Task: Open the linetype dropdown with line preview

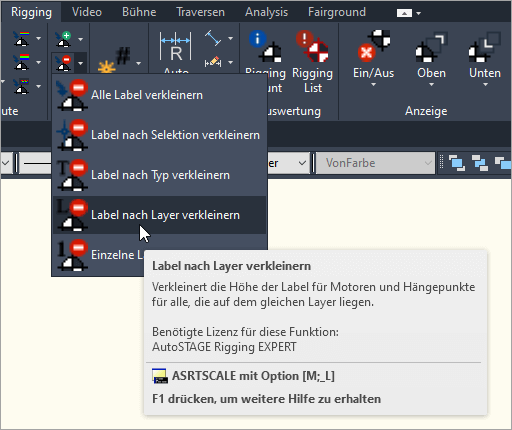Action: point(35,163)
